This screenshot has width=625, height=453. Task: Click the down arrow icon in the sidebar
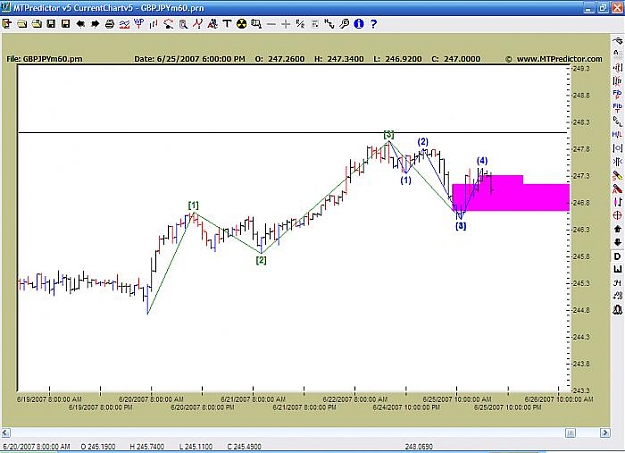coord(617,242)
